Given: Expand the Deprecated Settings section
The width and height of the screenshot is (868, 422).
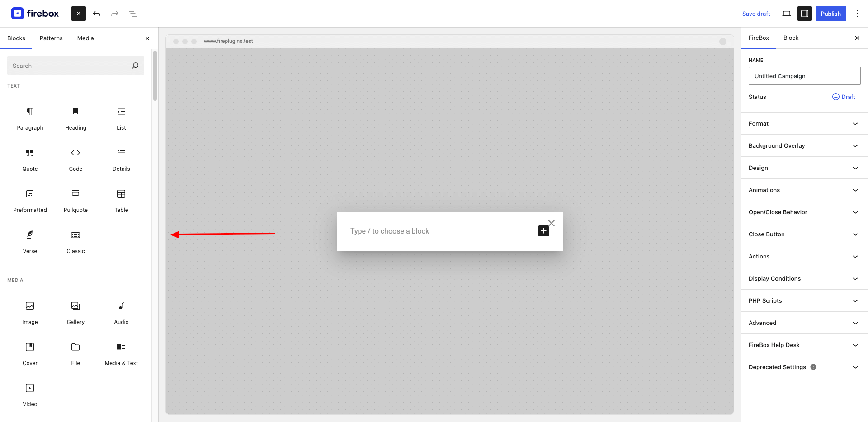Looking at the screenshot, I should [x=804, y=367].
